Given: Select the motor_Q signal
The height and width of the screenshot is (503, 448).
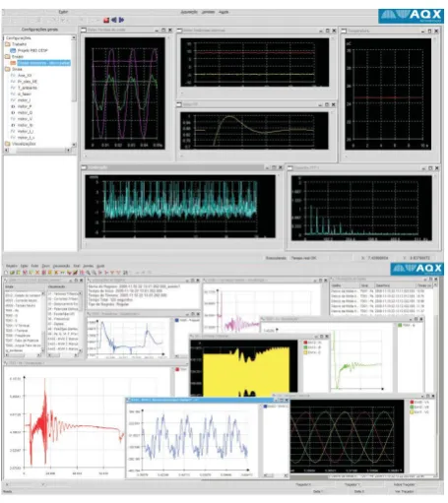Looking at the screenshot, I should [x=25, y=112].
